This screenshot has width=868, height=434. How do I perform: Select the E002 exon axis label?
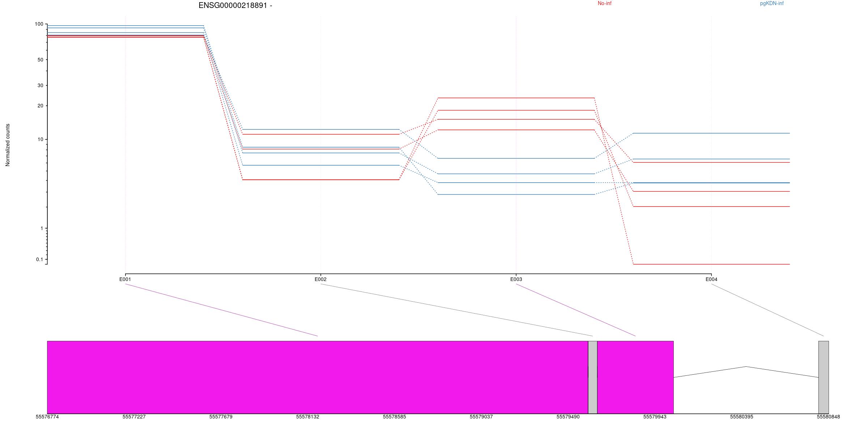(x=320, y=279)
